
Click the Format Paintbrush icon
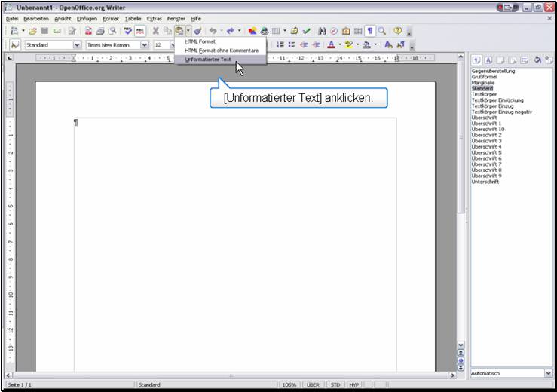[197, 31]
